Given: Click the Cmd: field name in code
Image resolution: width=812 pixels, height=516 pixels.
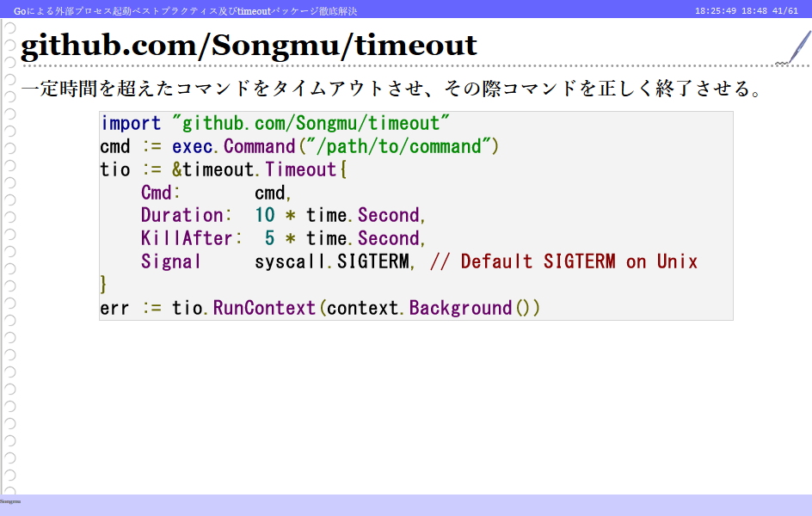Looking at the screenshot, I should tap(161, 193).
